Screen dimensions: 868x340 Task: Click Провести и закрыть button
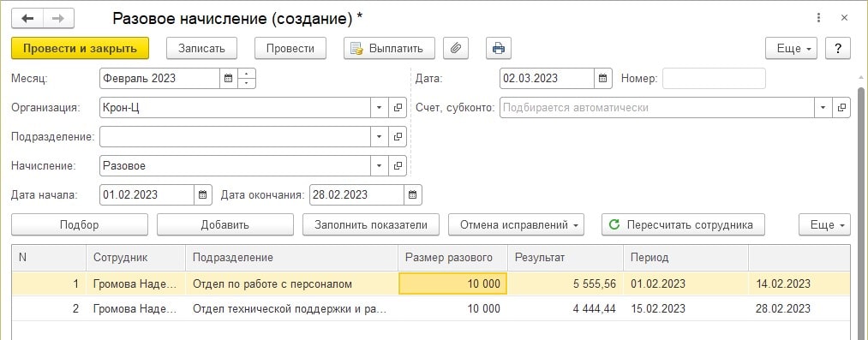pyautogui.click(x=80, y=48)
